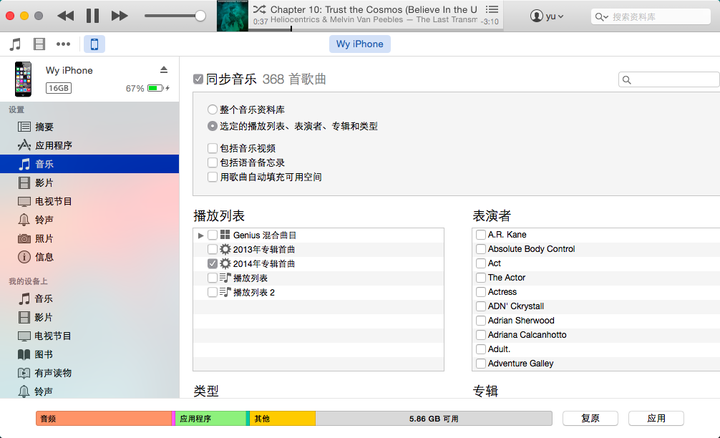Select the iPhone device button
720x438 pixels.
pyautogui.click(x=94, y=44)
